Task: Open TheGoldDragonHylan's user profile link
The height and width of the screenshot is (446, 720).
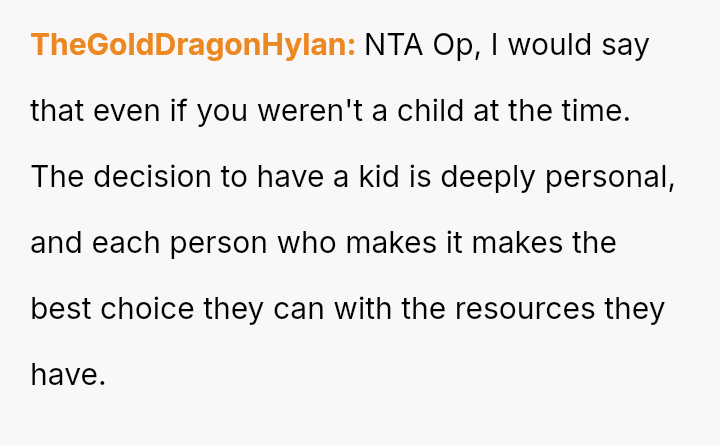Action: point(193,45)
